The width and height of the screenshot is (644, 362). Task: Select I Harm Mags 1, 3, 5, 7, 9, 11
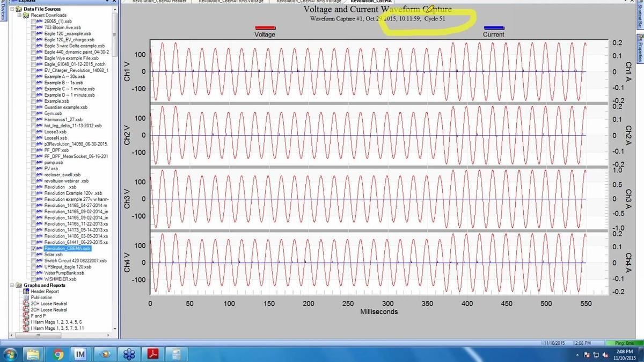[57, 328]
